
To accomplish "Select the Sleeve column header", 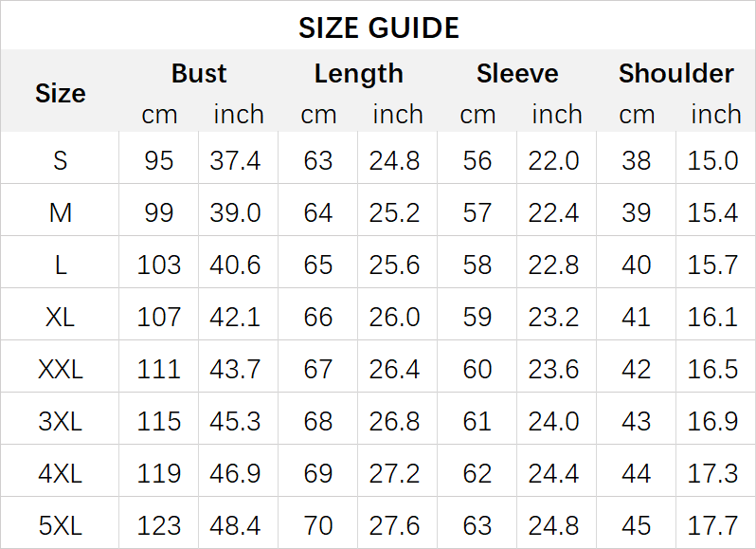I will click(517, 74).
